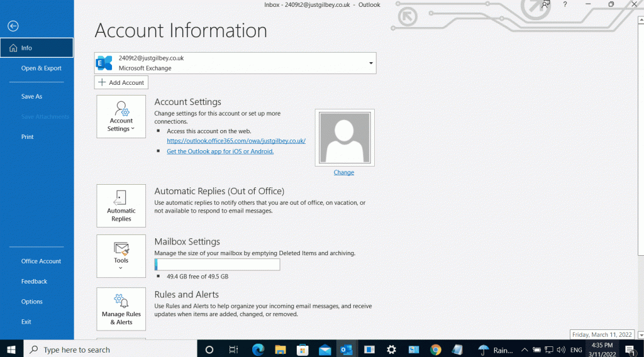Open the Print page

(28, 136)
